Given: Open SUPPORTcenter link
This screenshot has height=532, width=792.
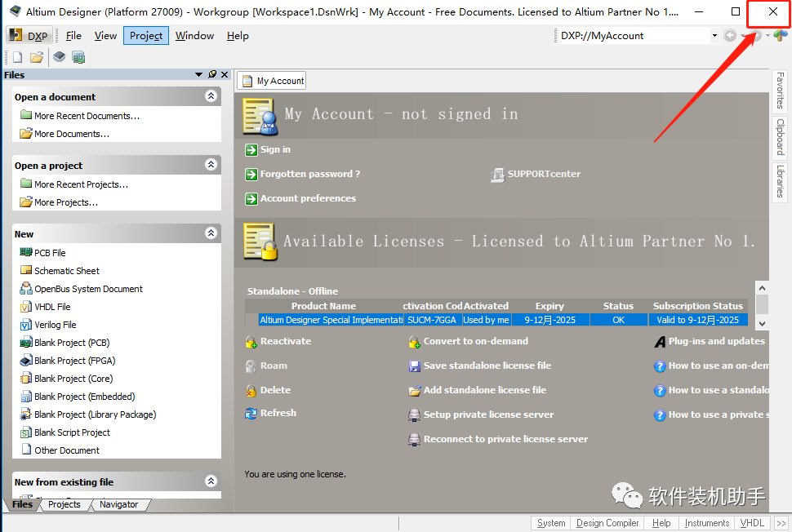Looking at the screenshot, I should click(x=544, y=174).
